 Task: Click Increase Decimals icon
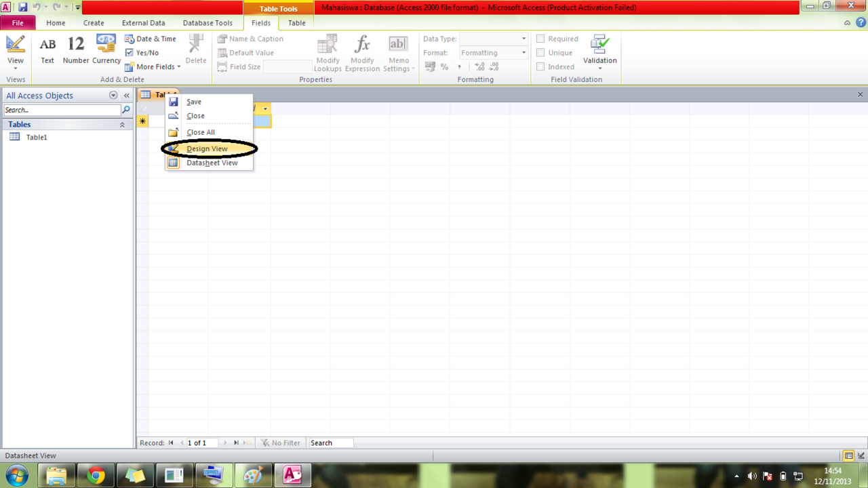coord(479,67)
